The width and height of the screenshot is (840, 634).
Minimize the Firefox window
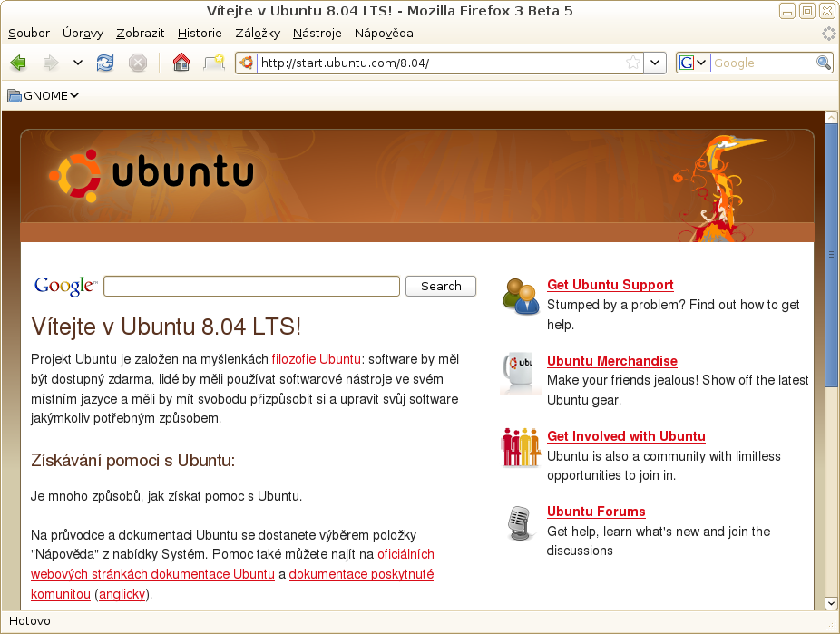pos(787,11)
